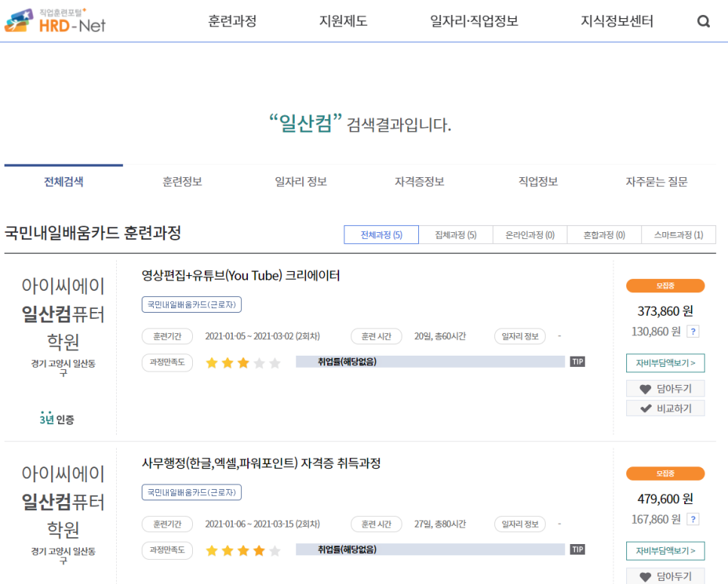
Task: Switch to 일자리 정보 tab
Action: point(301,182)
